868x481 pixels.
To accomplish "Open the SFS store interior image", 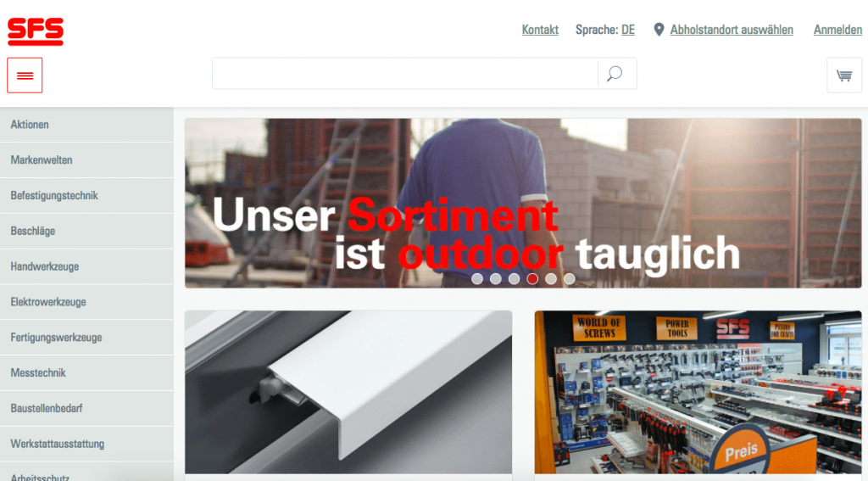I will coord(698,392).
